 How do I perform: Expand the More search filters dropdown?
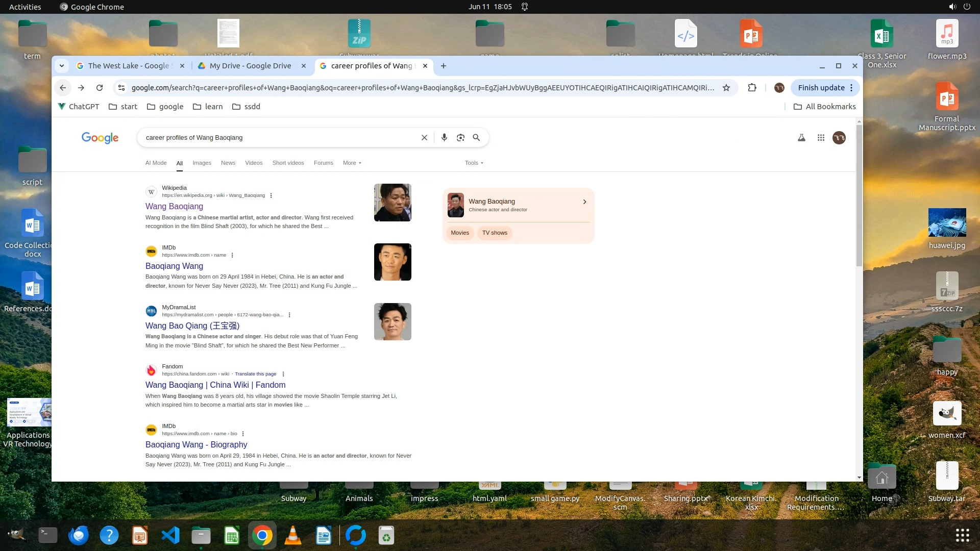tap(352, 163)
